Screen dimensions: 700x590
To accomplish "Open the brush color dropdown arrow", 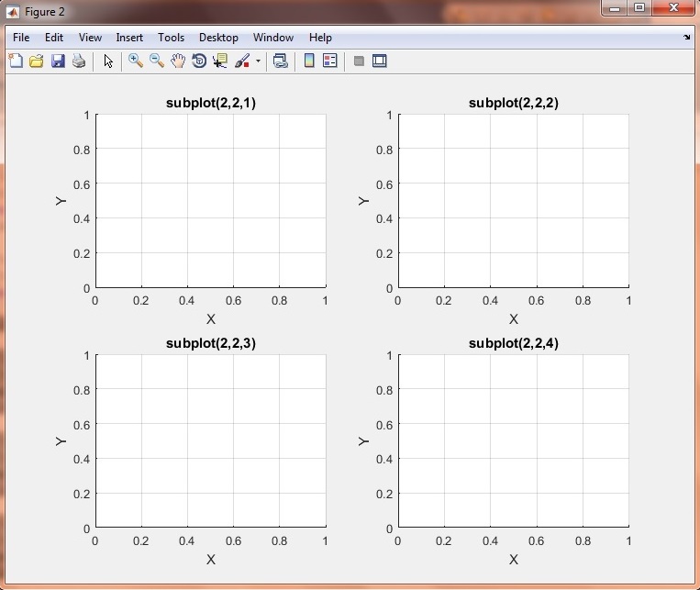I will click(x=258, y=61).
